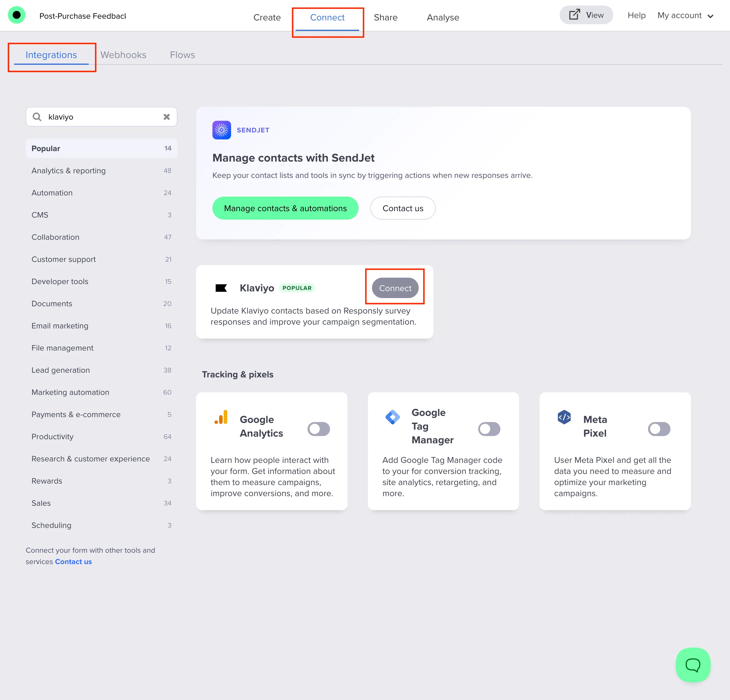730x700 pixels.
Task: Click the Google Analytics bar chart icon
Action: (x=221, y=417)
